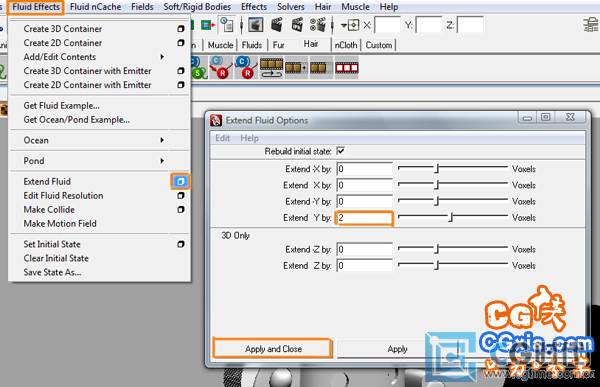
Task: Open option box for Create 2D Container with Emitter
Action: (181, 85)
